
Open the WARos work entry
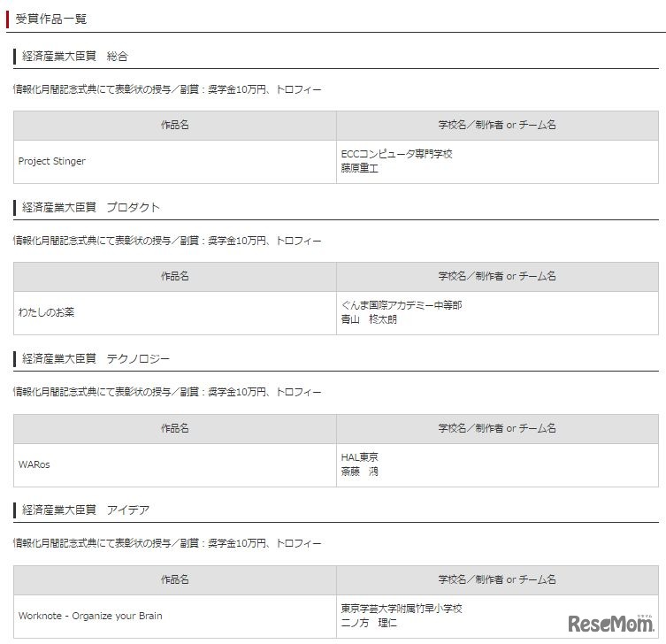click(x=35, y=464)
